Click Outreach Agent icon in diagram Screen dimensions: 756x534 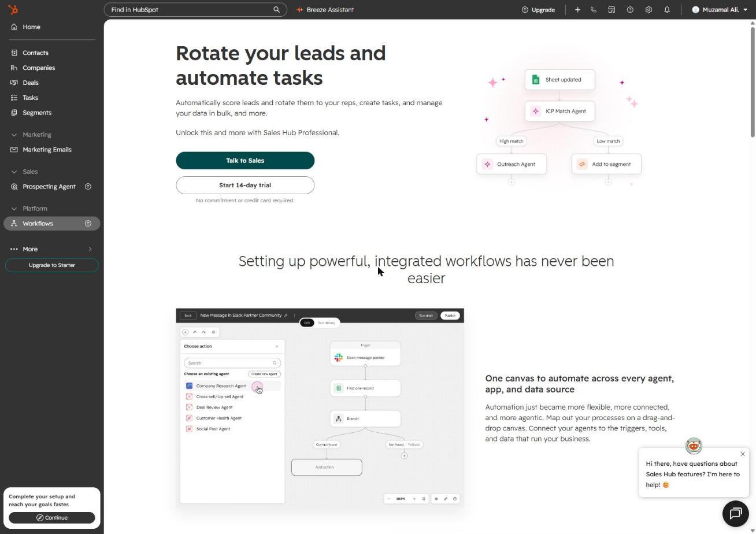pyautogui.click(x=487, y=164)
